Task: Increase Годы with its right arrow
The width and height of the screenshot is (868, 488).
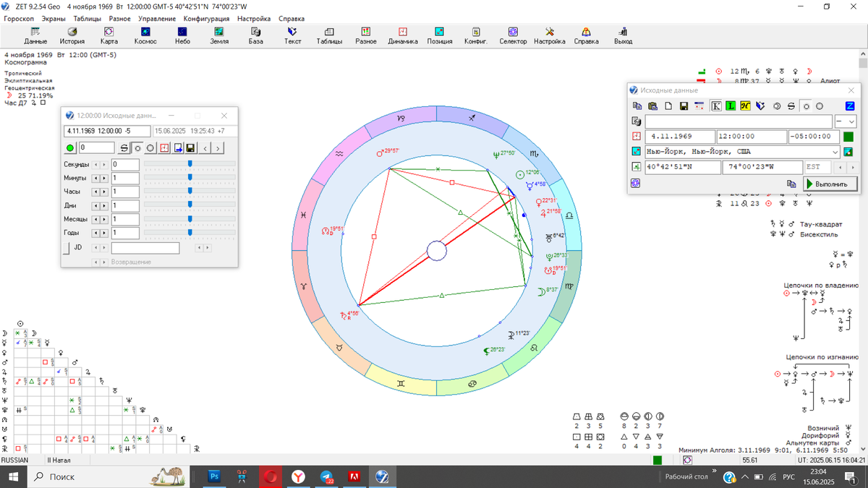Action: pos(104,233)
